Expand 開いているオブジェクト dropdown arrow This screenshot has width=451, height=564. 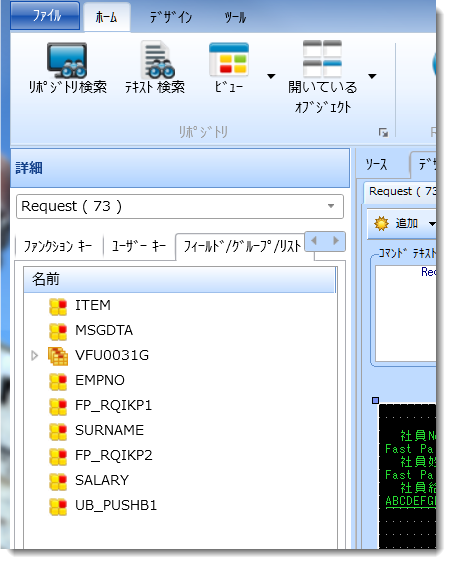click(372, 76)
